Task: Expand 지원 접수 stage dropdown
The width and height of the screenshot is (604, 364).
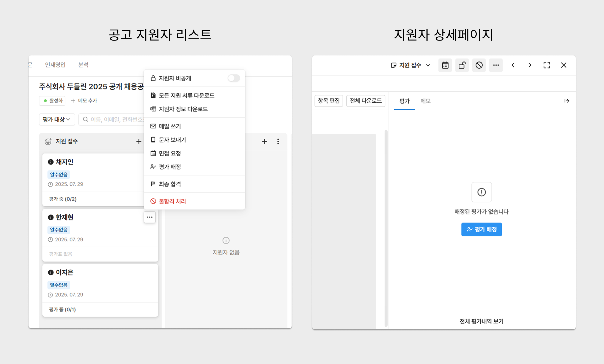Action: tap(411, 65)
